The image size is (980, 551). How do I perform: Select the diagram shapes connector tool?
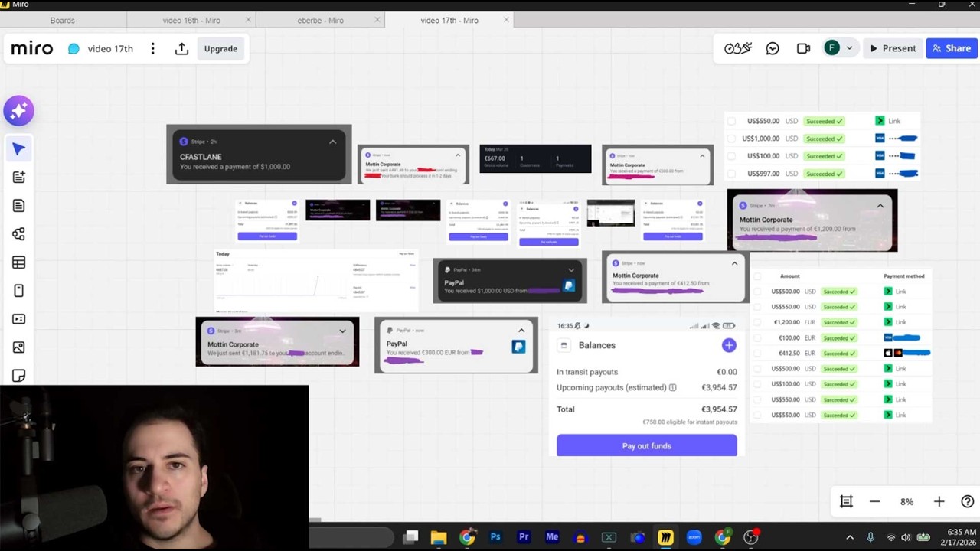(18, 234)
